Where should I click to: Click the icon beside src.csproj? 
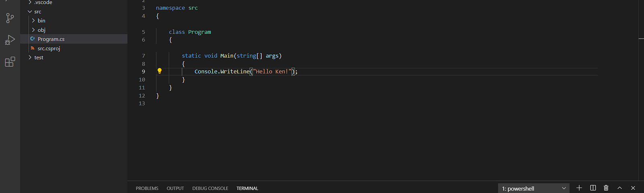(33, 48)
